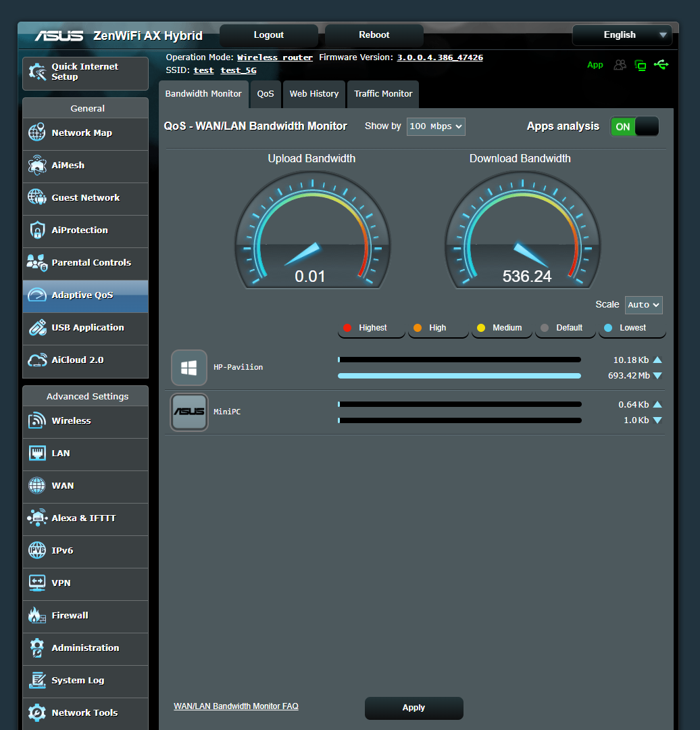Image resolution: width=700 pixels, height=730 pixels.
Task: Change the Scale from Auto
Action: tap(643, 305)
